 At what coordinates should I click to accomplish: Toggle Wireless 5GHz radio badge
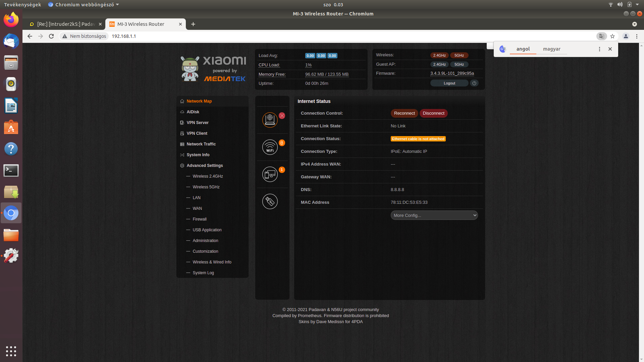[x=459, y=55]
